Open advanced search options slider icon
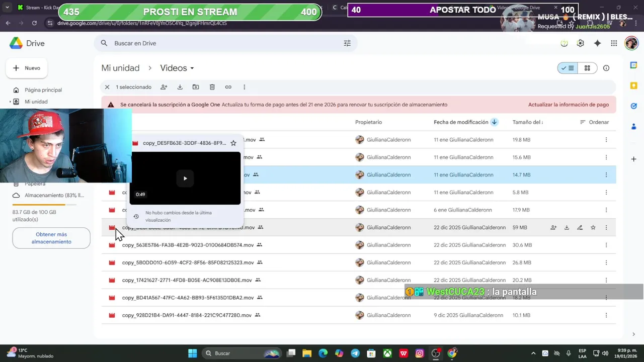 (x=347, y=43)
